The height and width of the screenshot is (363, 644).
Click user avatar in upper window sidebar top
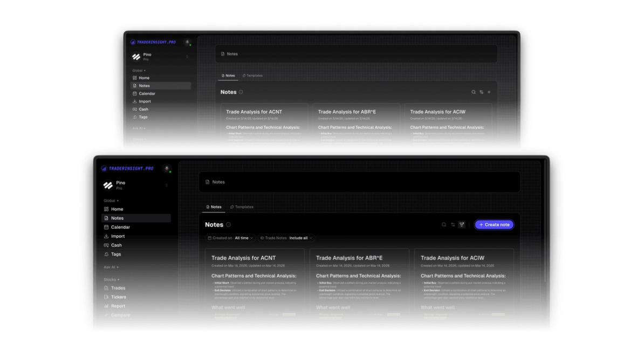187,42
